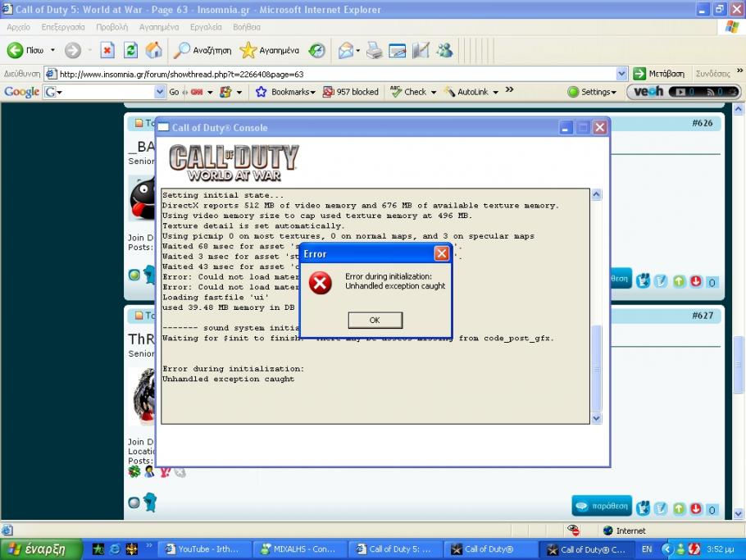Open Google toolbar Settings dropdown
The image size is (746, 560).
pyautogui.click(x=593, y=92)
